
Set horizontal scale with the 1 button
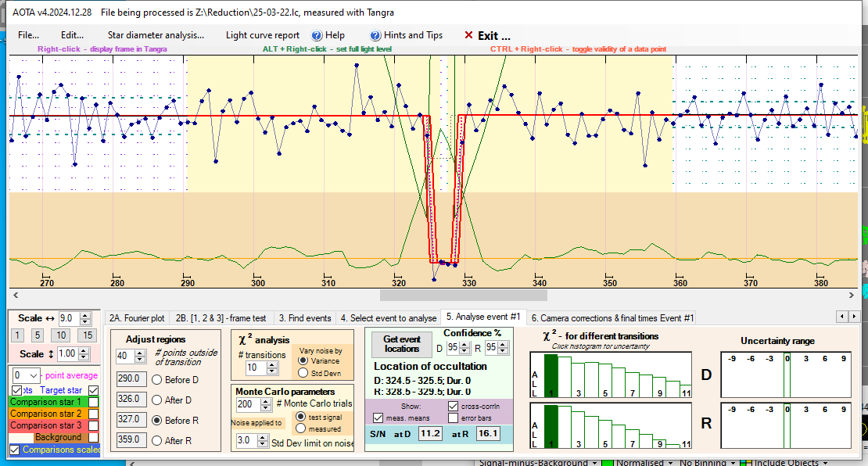tap(17, 335)
